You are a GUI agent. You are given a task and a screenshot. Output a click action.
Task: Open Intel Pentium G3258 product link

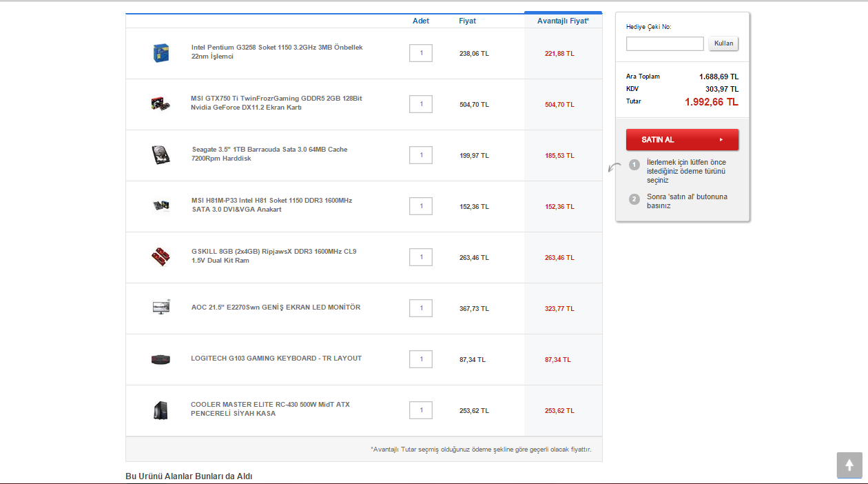(x=277, y=52)
